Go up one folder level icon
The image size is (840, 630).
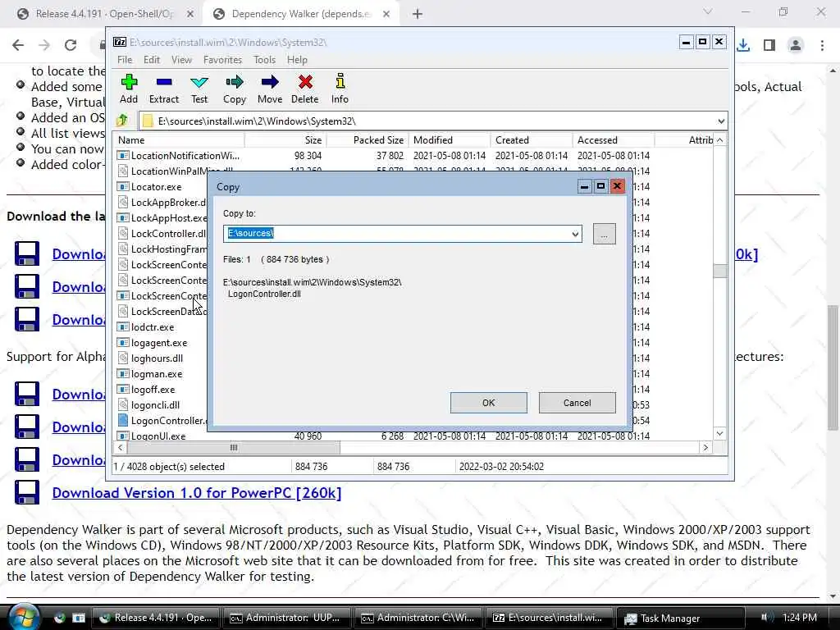click(x=123, y=121)
